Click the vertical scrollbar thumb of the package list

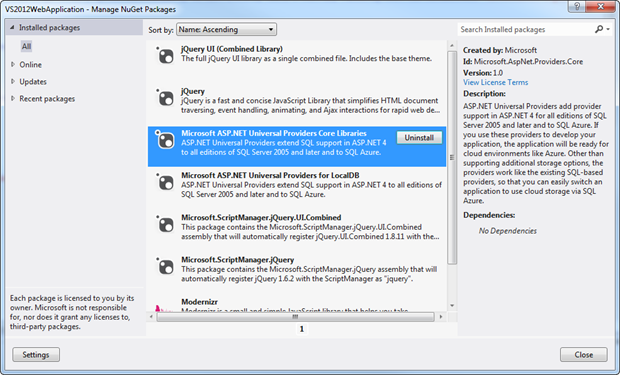coord(452,157)
